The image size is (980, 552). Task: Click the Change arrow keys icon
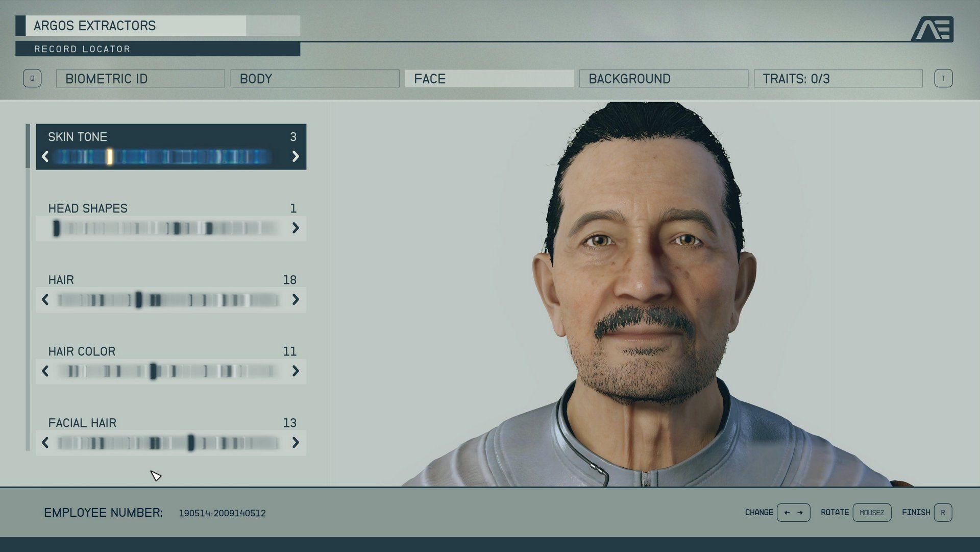pos(793,513)
